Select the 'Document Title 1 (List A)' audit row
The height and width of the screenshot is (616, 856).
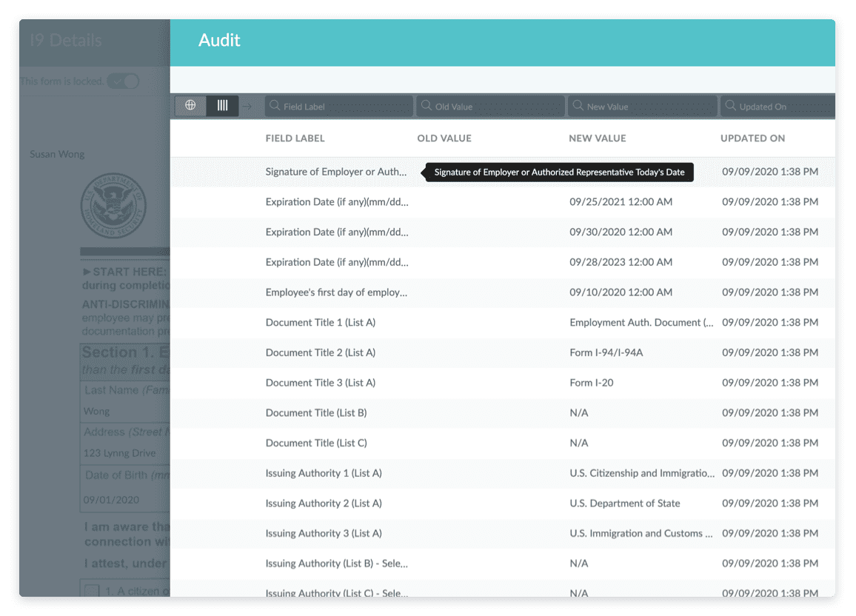(x=444, y=322)
